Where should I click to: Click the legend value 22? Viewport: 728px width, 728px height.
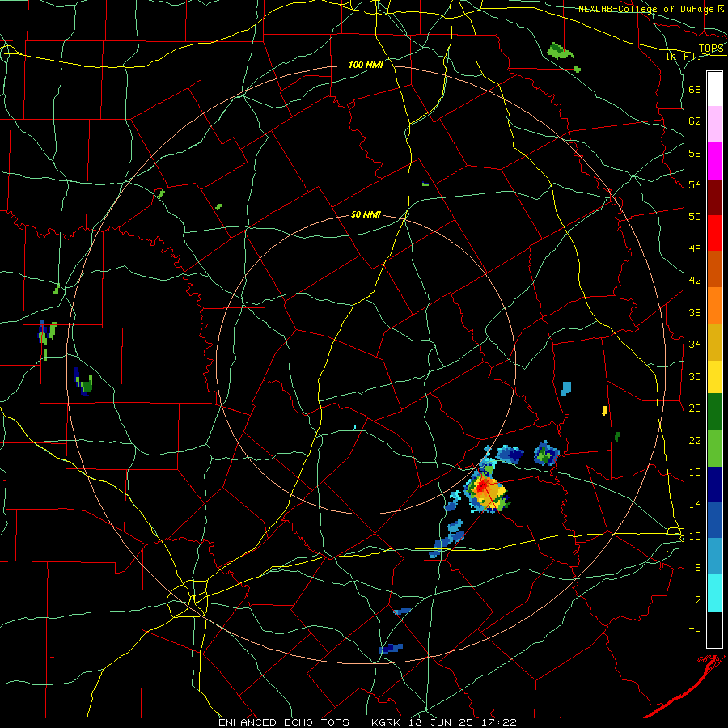695,440
